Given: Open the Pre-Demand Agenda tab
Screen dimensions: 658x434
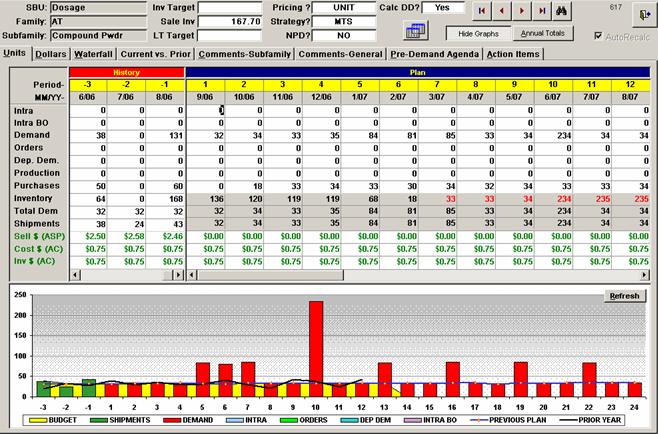Looking at the screenshot, I should point(434,54).
